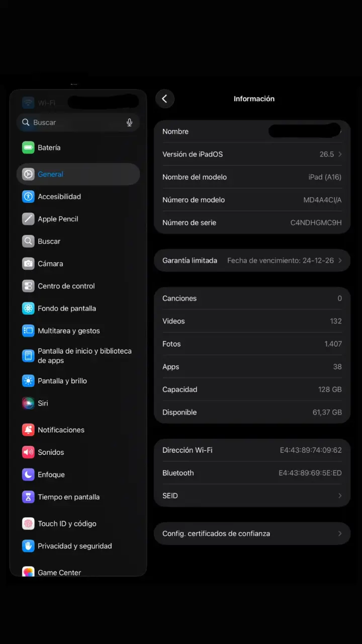Tap the Sonidos speaker icon
The height and width of the screenshot is (644, 362).
[28, 452]
